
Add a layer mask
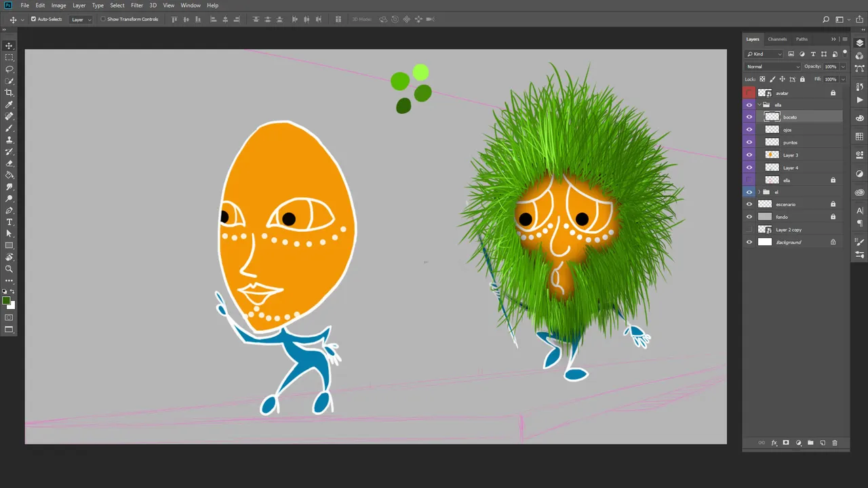pos(786,443)
